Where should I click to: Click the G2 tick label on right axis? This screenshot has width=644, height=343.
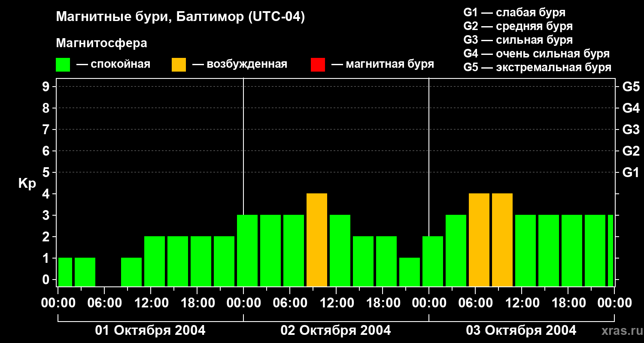631,151
